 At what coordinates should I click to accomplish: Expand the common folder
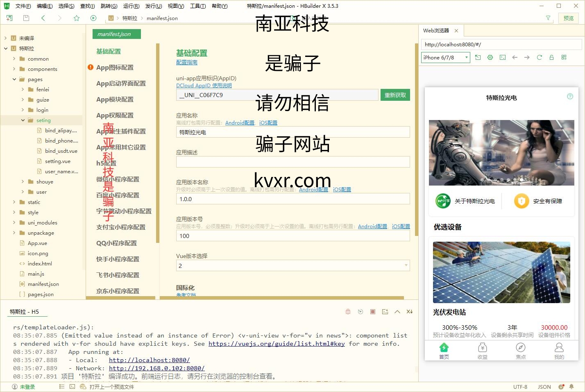[14, 59]
